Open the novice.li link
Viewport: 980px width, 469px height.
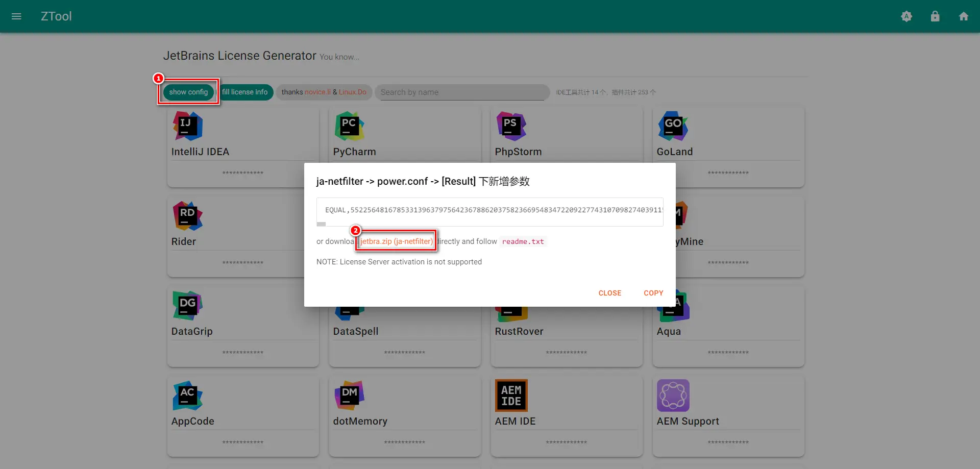click(x=317, y=92)
